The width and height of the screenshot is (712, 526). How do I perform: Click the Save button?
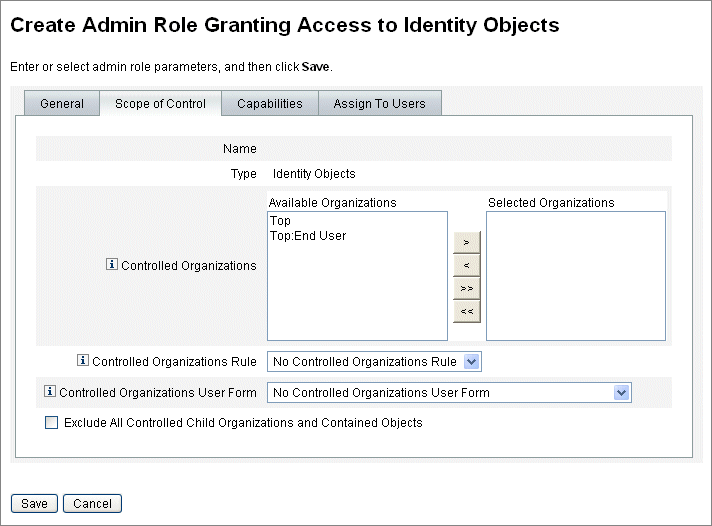click(35, 503)
